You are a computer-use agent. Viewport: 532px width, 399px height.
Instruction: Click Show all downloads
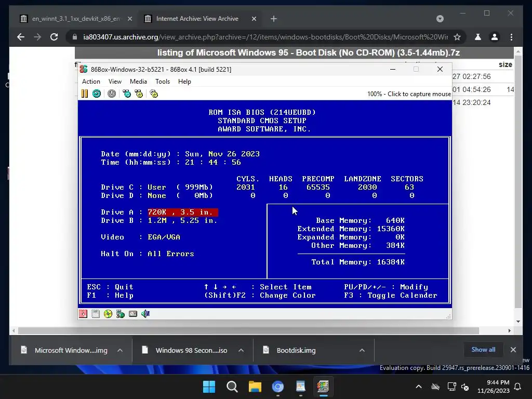pyautogui.click(x=483, y=350)
